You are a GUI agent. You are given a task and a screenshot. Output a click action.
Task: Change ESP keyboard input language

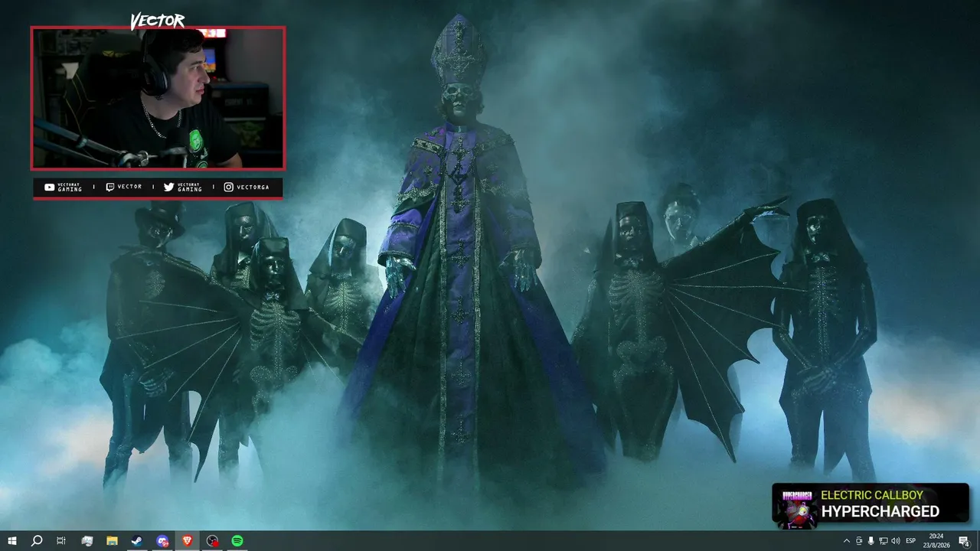tap(911, 541)
